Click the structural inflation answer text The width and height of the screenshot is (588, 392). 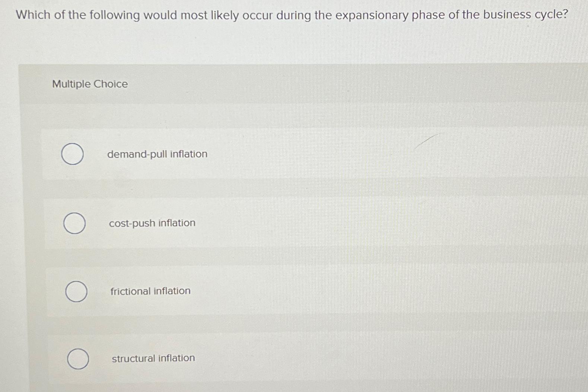(x=153, y=358)
